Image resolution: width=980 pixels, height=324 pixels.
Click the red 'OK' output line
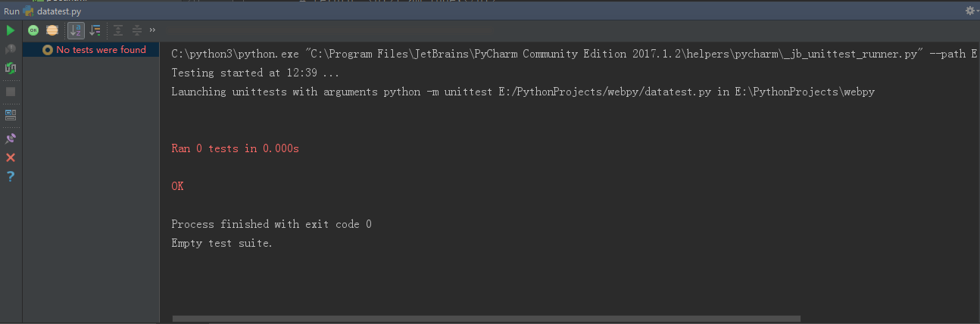pyautogui.click(x=177, y=186)
